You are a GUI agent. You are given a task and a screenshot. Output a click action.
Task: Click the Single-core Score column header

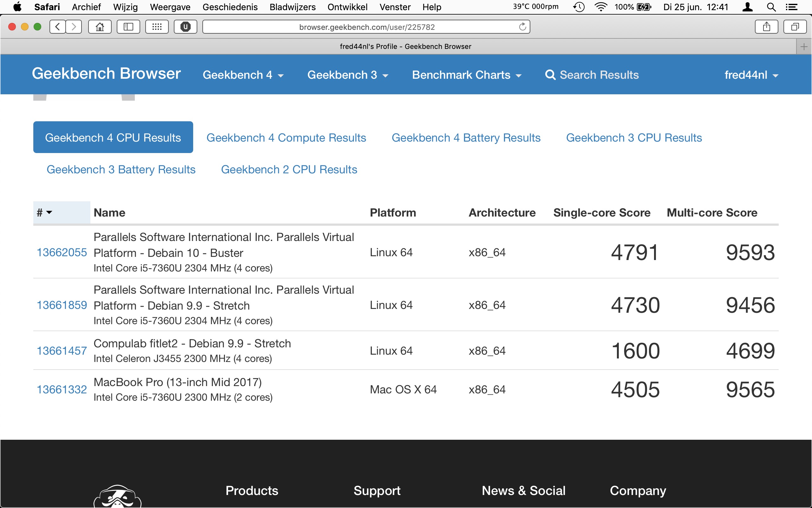click(602, 213)
